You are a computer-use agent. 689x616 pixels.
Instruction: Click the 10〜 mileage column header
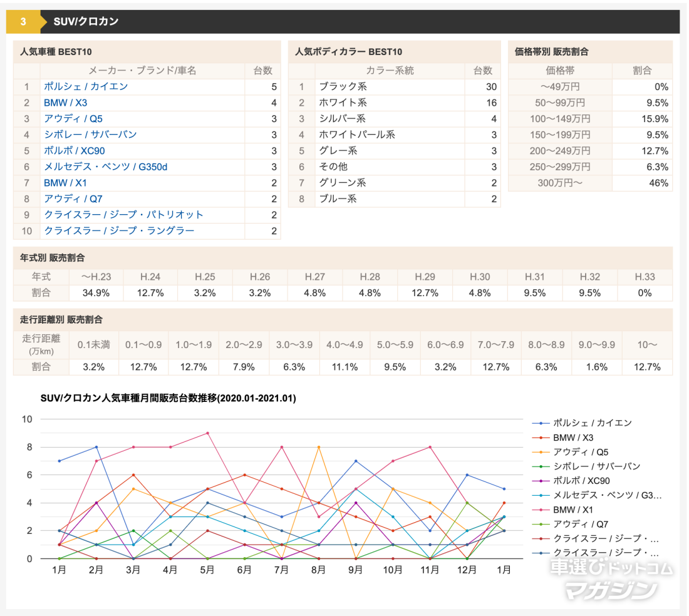[x=647, y=345]
